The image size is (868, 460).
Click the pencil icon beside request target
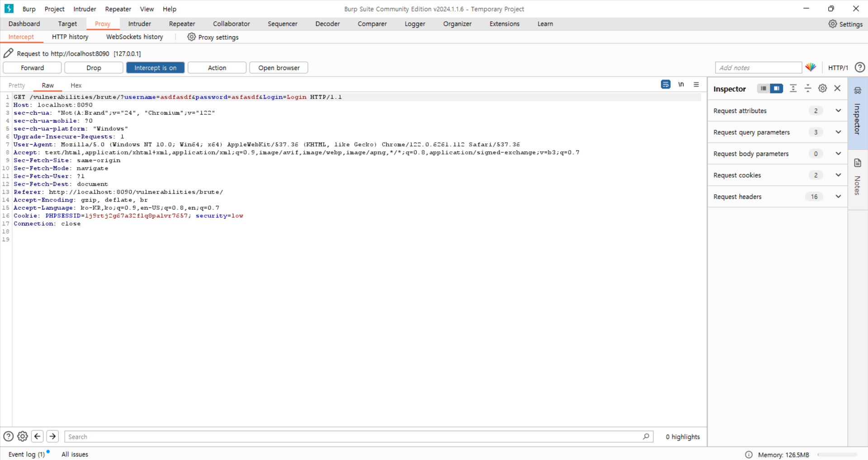click(8, 53)
